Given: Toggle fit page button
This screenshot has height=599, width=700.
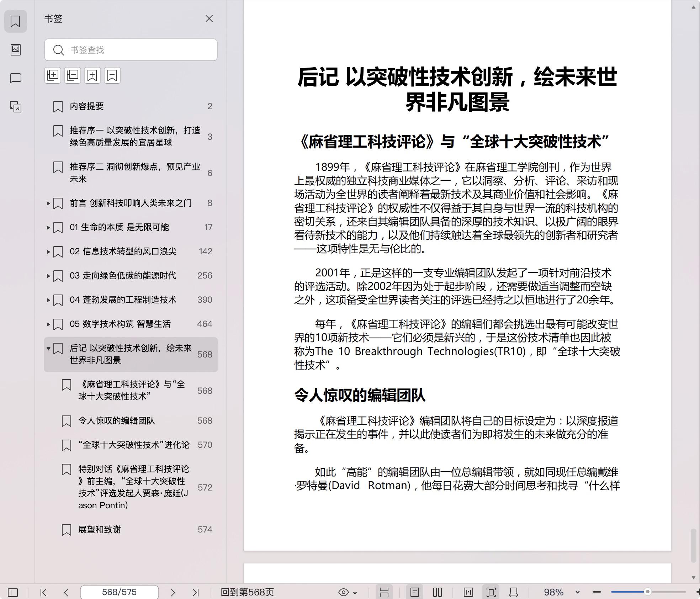Looking at the screenshot, I should 491,592.
